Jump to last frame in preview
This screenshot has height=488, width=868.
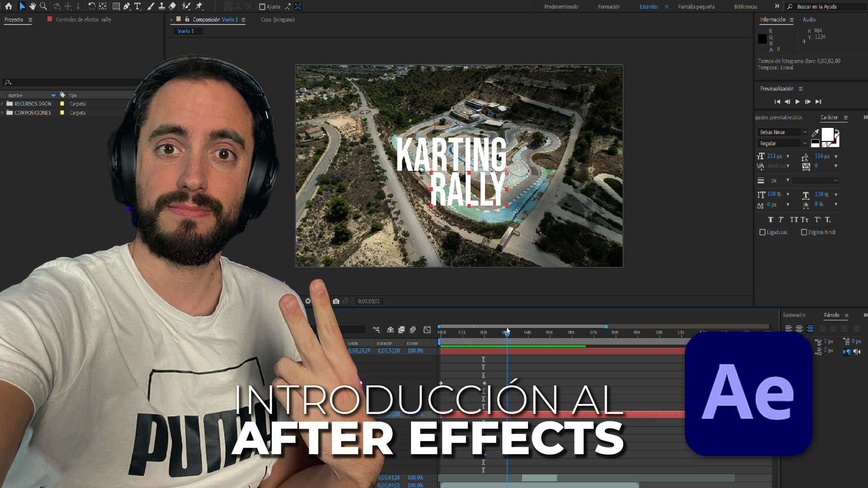tap(818, 102)
